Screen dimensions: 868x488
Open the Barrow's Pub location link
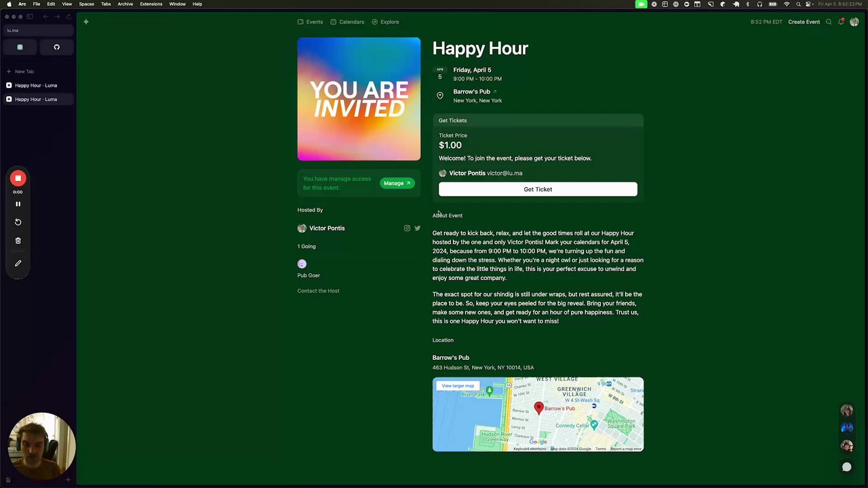point(475,91)
